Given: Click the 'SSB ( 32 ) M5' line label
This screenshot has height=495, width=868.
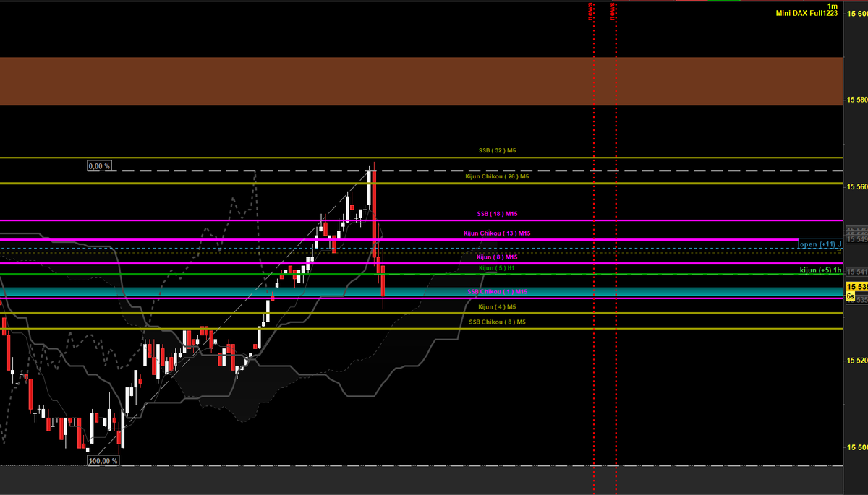Looking at the screenshot, I should (497, 151).
